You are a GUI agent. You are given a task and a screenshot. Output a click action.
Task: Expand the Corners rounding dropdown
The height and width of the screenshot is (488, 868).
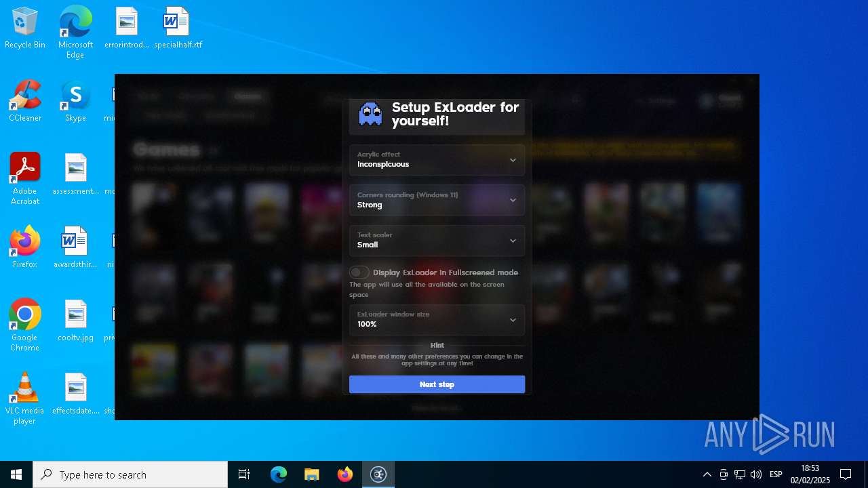point(437,200)
